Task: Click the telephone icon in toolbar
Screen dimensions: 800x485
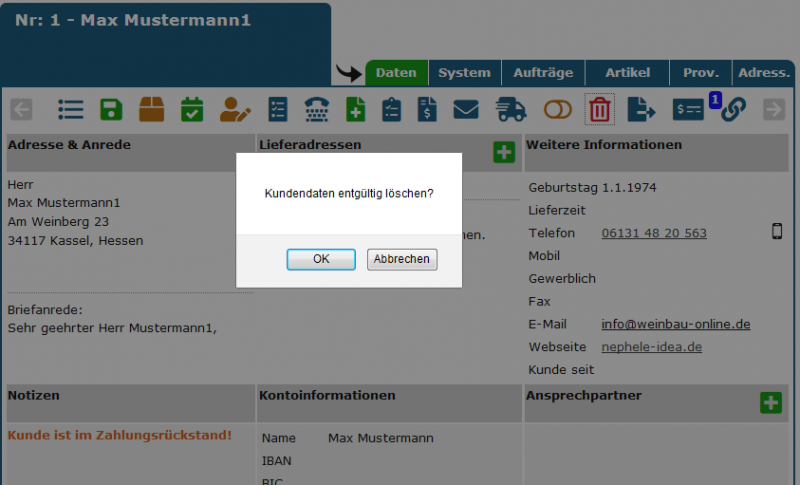Action: coord(317,109)
